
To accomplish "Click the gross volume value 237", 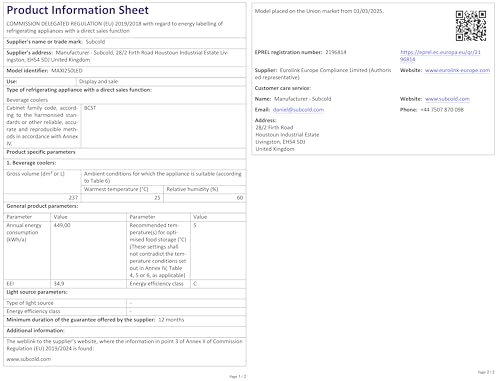I will [x=73, y=198].
